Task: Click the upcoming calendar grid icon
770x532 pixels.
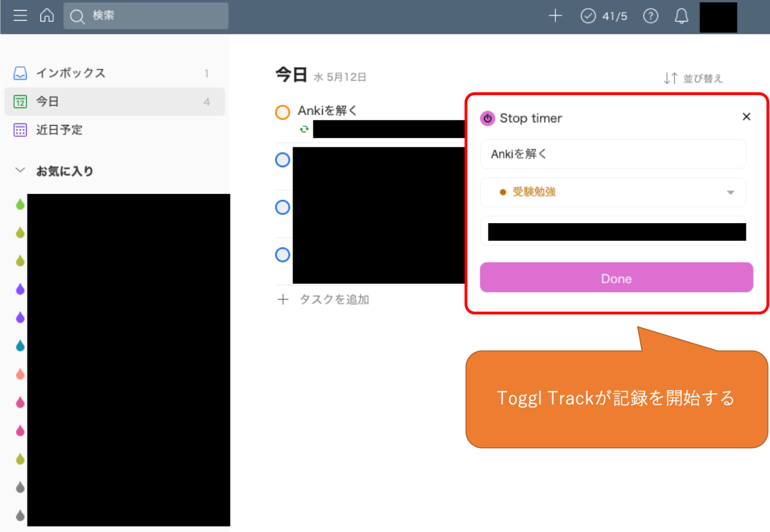Action: (20, 130)
